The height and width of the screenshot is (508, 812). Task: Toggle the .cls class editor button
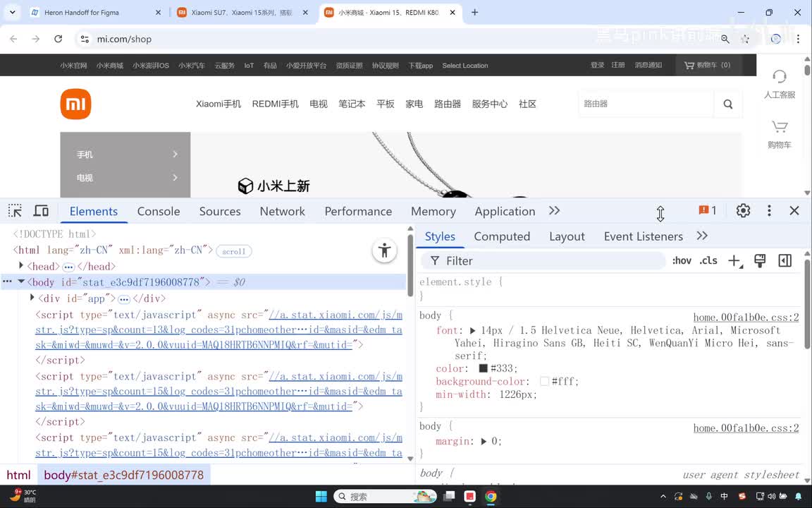708,261
